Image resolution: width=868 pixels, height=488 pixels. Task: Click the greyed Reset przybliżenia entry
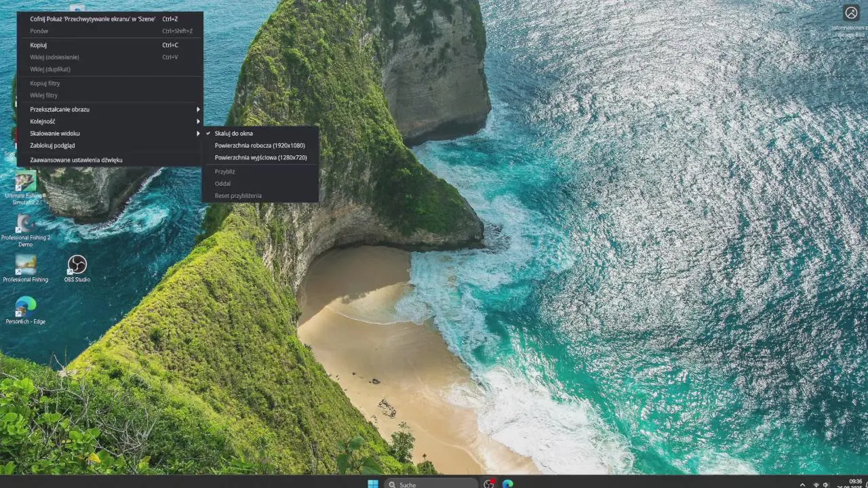tap(260, 196)
